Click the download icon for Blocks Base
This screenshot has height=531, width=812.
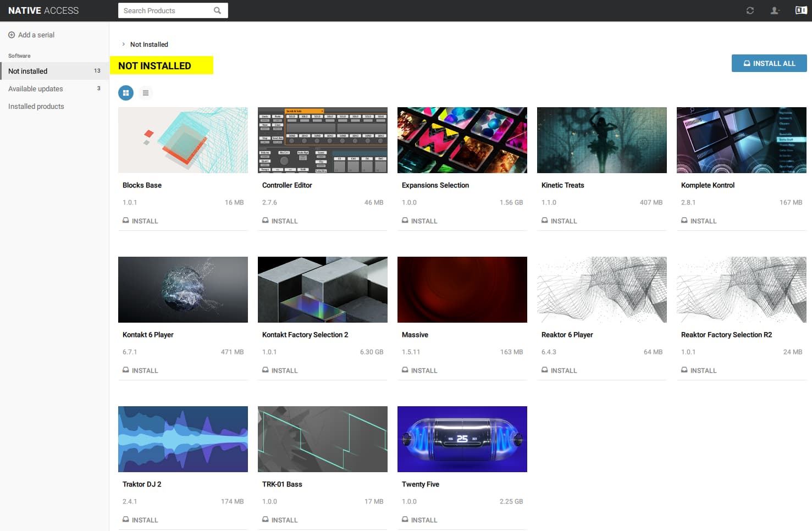coord(126,220)
